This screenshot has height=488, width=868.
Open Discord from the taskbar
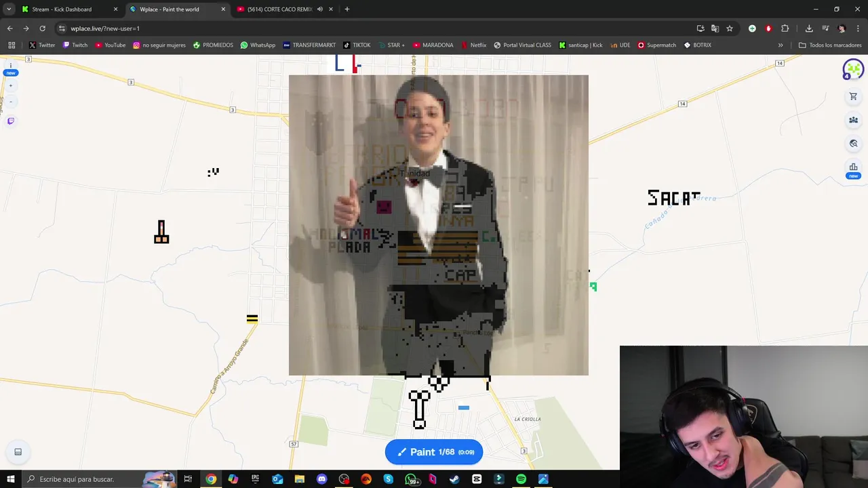(321, 479)
